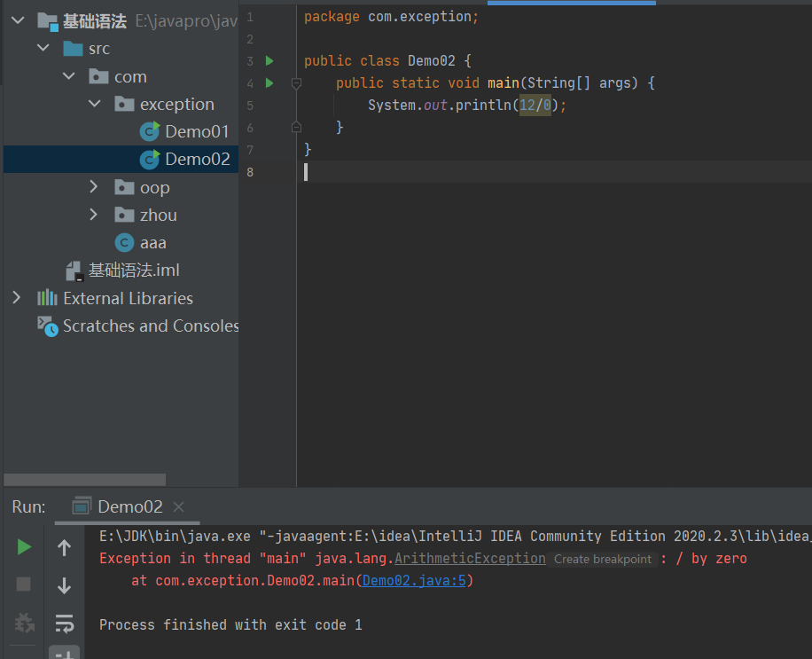Close the Demo02 run tab
This screenshot has height=659, width=812.
[x=179, y=506]
